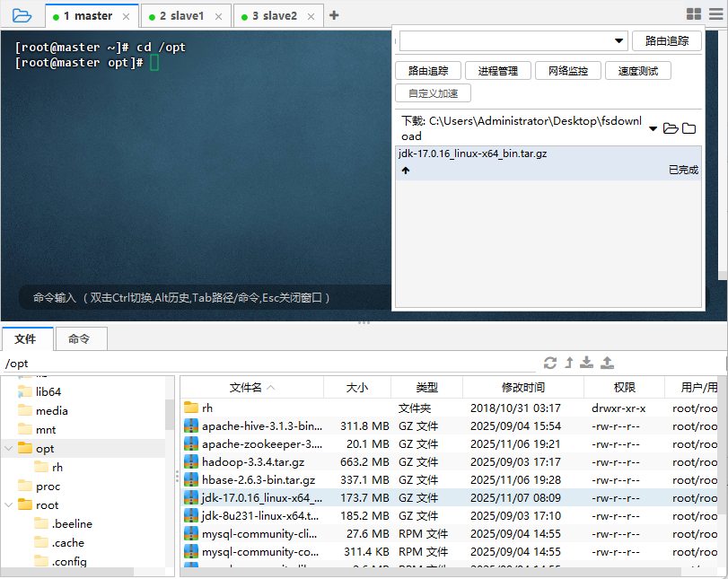
Task: Click the 自定义加速 button
Action: pos(434,92)
